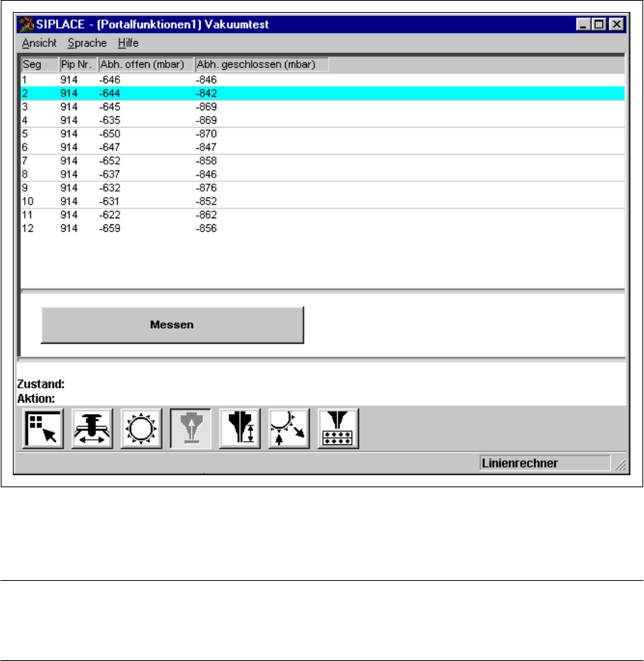Click the star rotation circle icon
The height and width of the screenshot is (661, 644).
(x=141, y=428)
